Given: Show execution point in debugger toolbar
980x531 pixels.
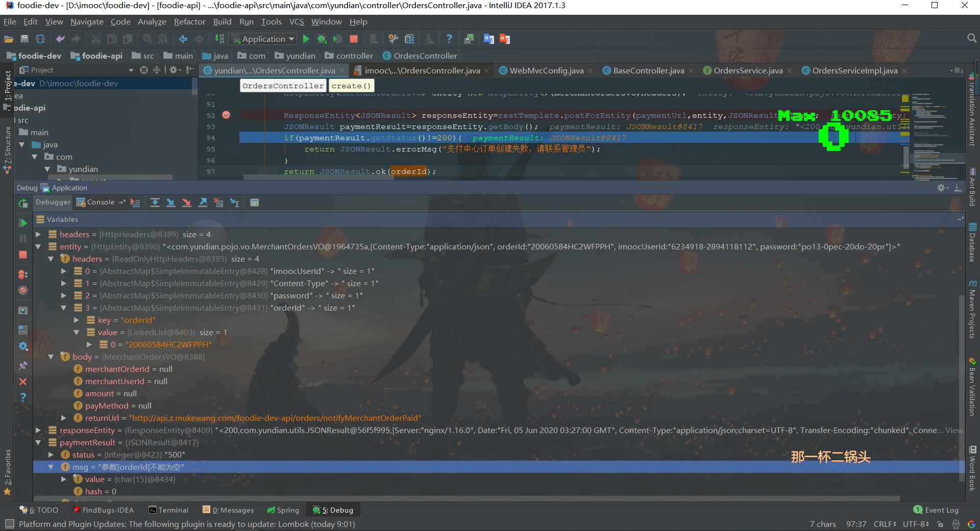Looking at the screenshot, I should 135,203.
